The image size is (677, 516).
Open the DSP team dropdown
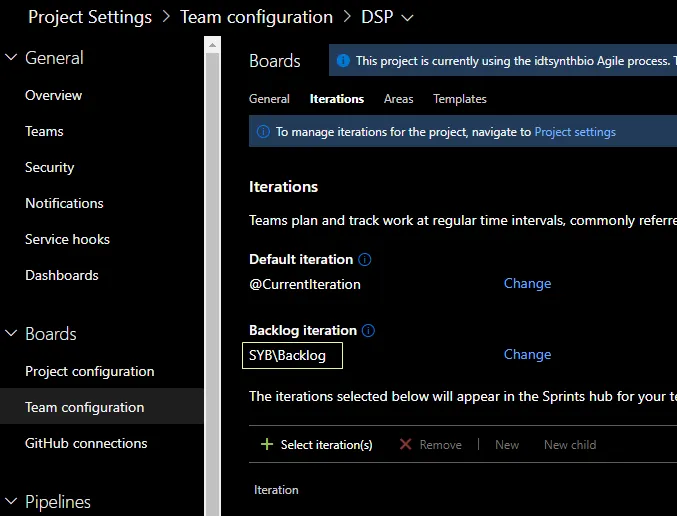pos(407,17)
